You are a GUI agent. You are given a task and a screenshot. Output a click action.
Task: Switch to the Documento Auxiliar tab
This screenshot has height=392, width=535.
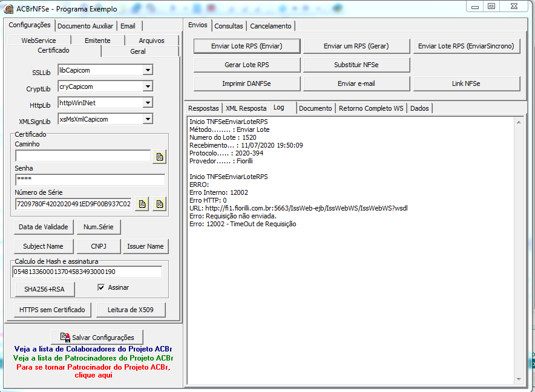click(85, 26)
